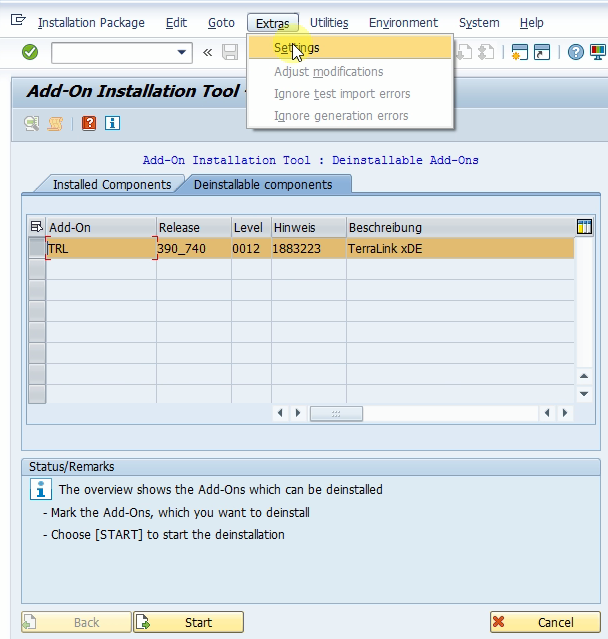The height and width of the screenshot is (639, 608).
Task: Click into the command input field
Action: 112,52
